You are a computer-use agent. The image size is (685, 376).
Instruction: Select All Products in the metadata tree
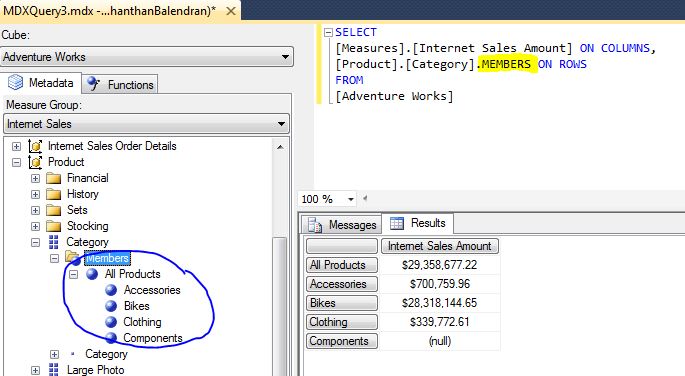coord(132,274)
